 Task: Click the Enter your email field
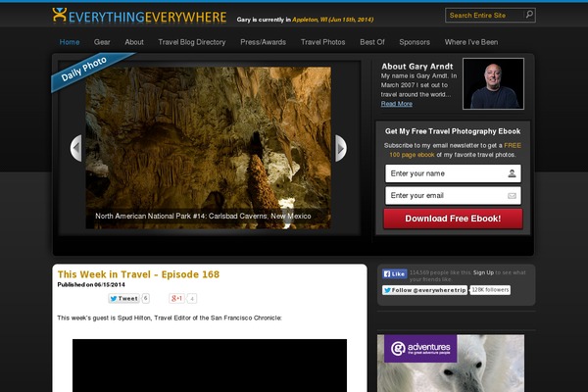pos(453,195)
